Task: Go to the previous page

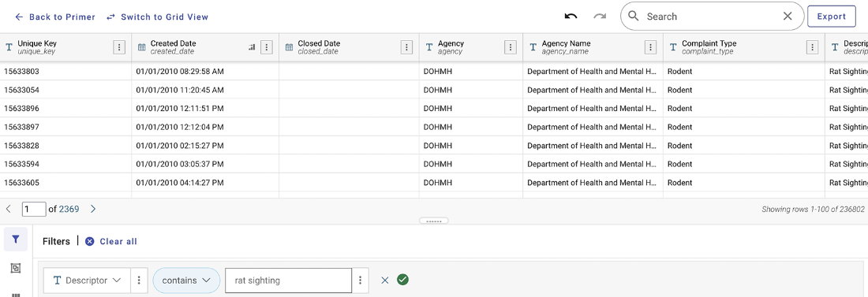Action: 9,209
